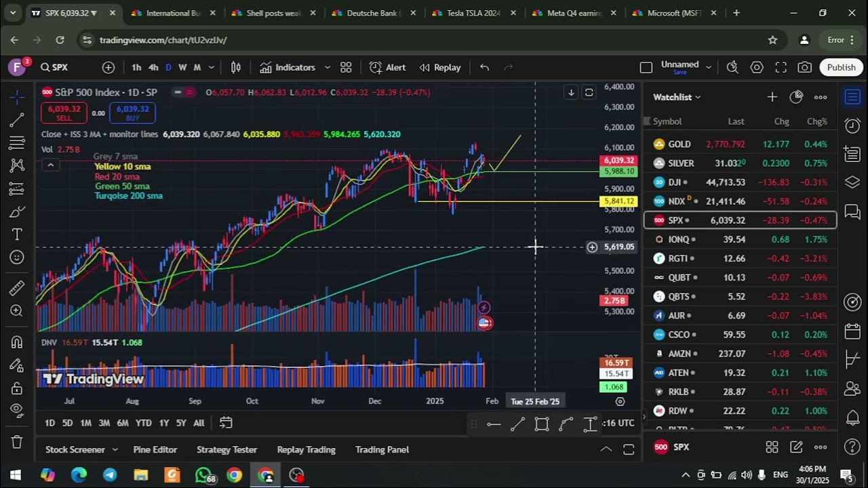The image size is (868, 488).
Task: Open the Pine Editor tab
Action: [x=155, y=449]
